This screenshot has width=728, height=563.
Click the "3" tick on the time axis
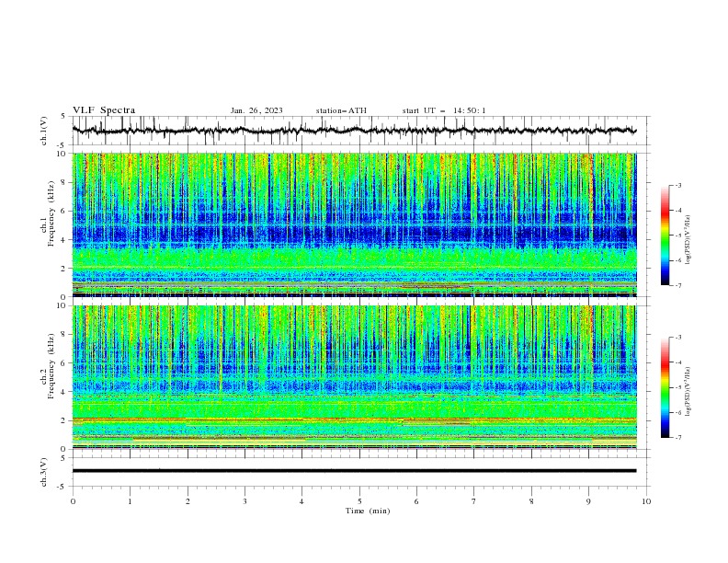[245, 501]
